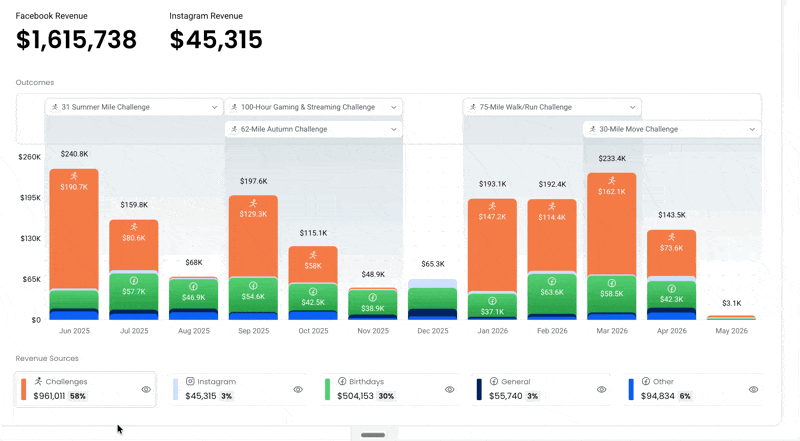The height and width of the screenshot is (441, 800).
Task: Click the runner icon in Apr 2026 bar
Action: pos(671,237)
